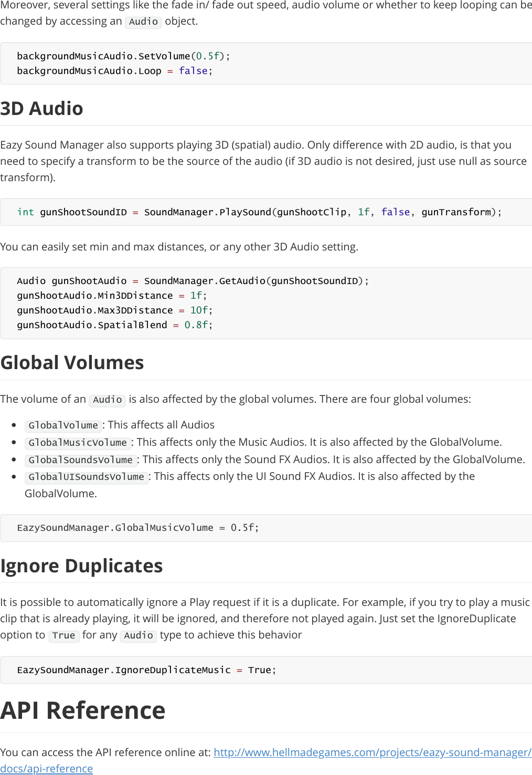Open the hellmadegames API reference link
532x775 pixels.
[x=372, y=752]
